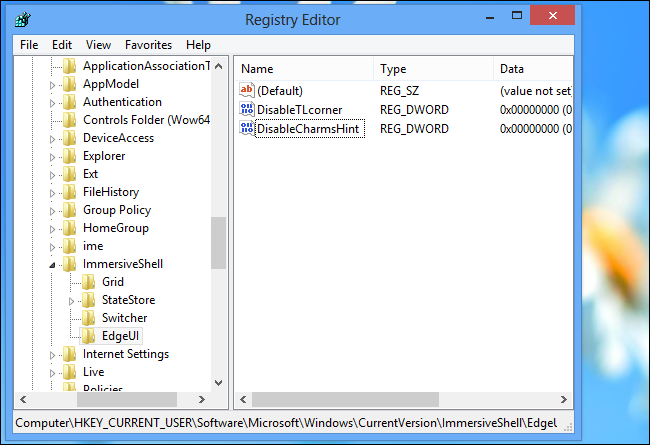Click the status bar registry path
This screenshot has height=445, width=650.
point(286,423)
